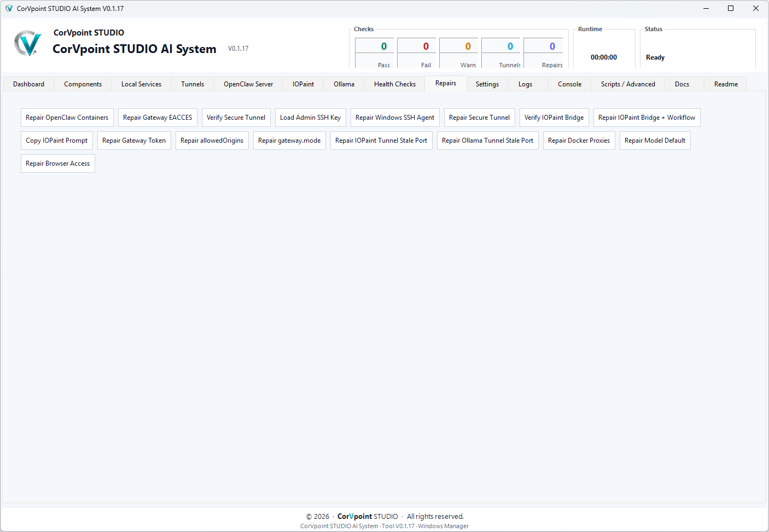Click Repair Ollama Tunnel Stale Port
Screen dimensions: 769x532
(x=488, y=141)
